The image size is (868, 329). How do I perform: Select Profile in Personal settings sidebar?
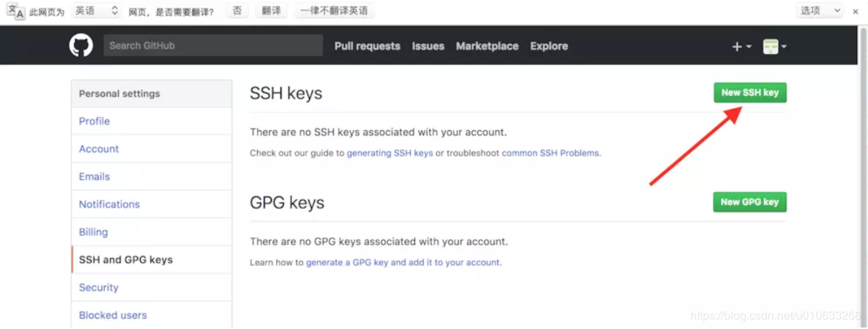[x=151, y=121]
